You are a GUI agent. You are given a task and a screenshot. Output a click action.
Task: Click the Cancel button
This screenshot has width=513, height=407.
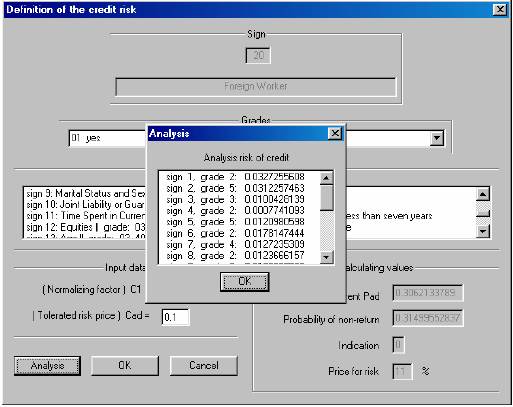tap(204, 366)
